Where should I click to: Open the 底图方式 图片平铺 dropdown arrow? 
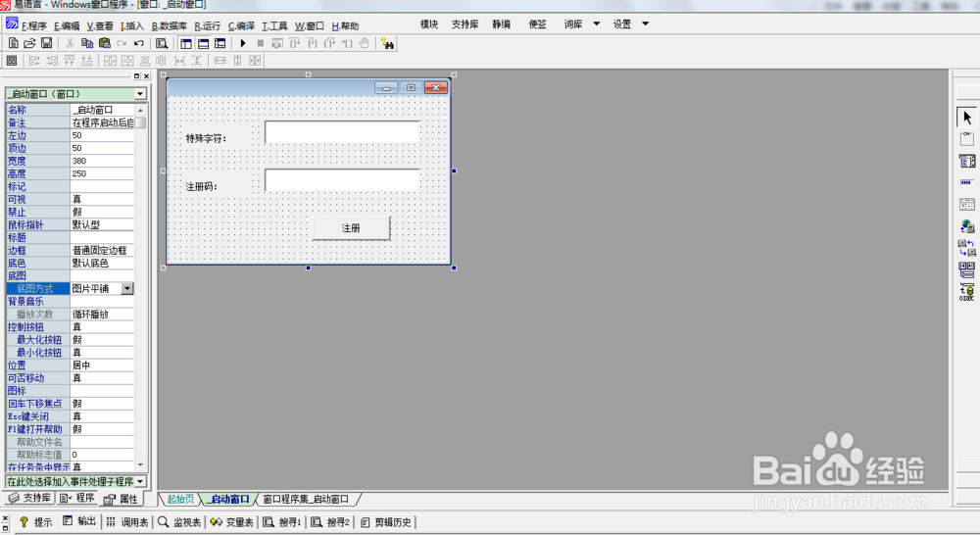click(x=126, y=289)
